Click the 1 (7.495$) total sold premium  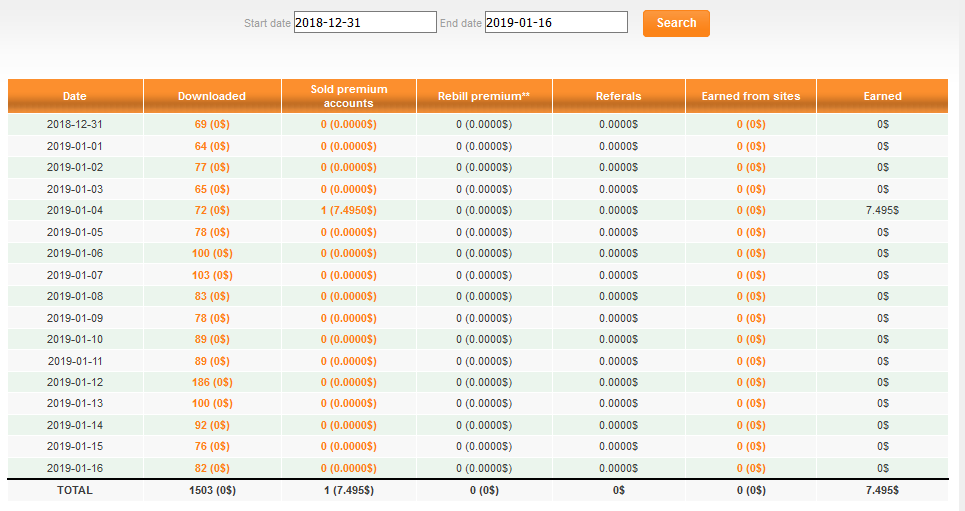[349, 491]
